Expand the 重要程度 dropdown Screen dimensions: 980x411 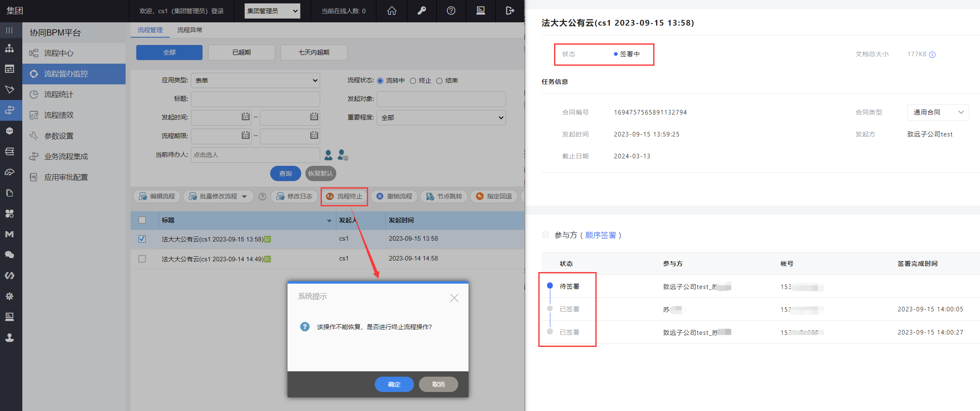(x=441, y=118)
